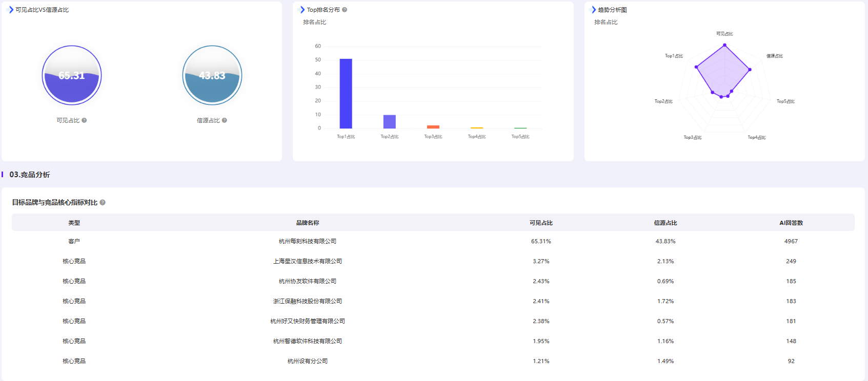Click the help icon beside 信源占比 gauge label

(x=225, y=120)
